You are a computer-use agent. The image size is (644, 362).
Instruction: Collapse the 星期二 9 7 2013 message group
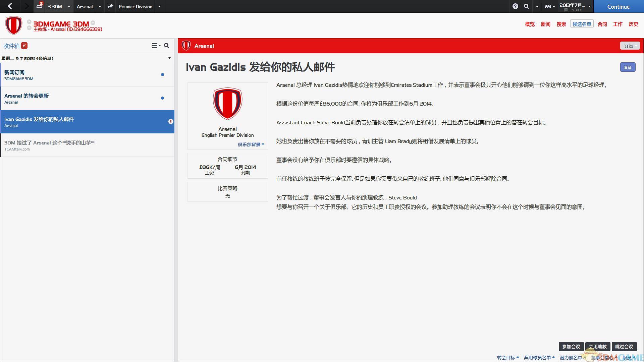click(169, 58)
